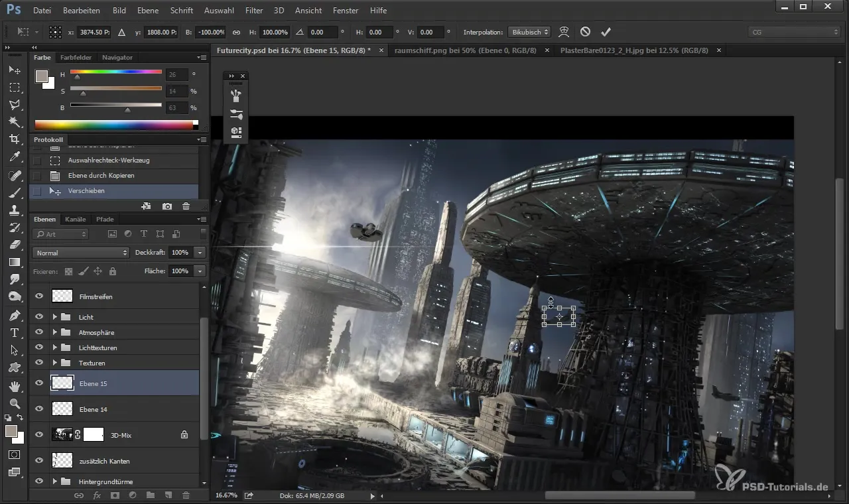The height and width of the screenshot is (504, 849).
Task: Cancel the transform with the circle-slash icon
Action: click(585, 32)
